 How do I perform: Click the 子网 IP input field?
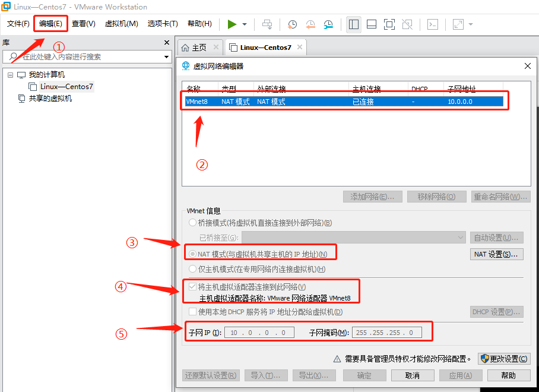pyautogui.click(x=259, y=333)
